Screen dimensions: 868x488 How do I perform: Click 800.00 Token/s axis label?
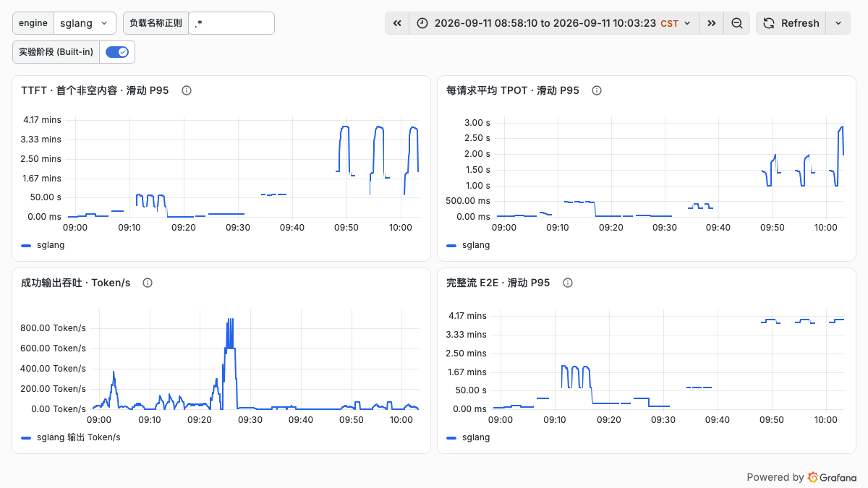(54, 328)
